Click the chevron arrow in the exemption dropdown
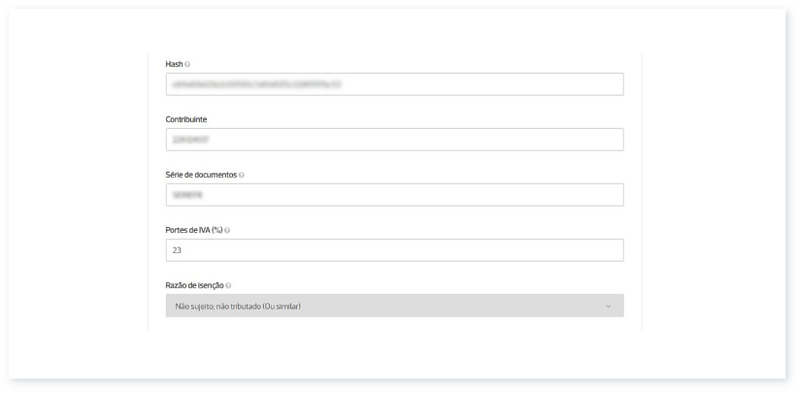800x393 pixels. (x=608, y=306)
